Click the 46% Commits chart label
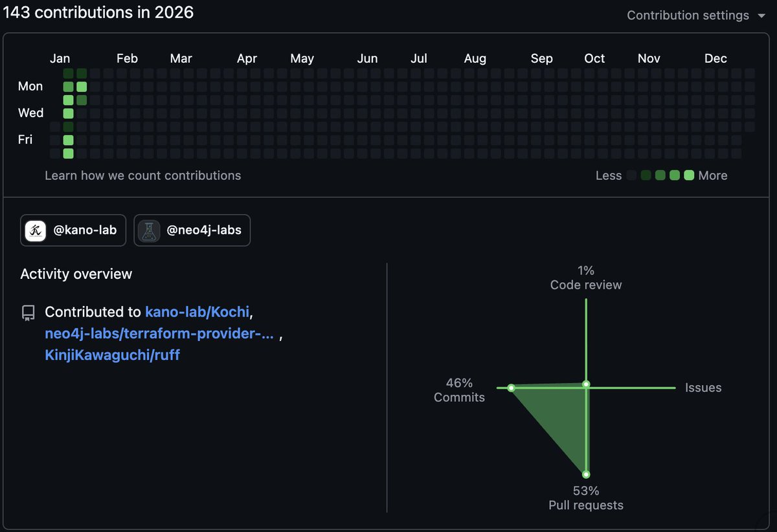Image resolution: width=777 pixels, height=532 pixels. click(459, 390)
